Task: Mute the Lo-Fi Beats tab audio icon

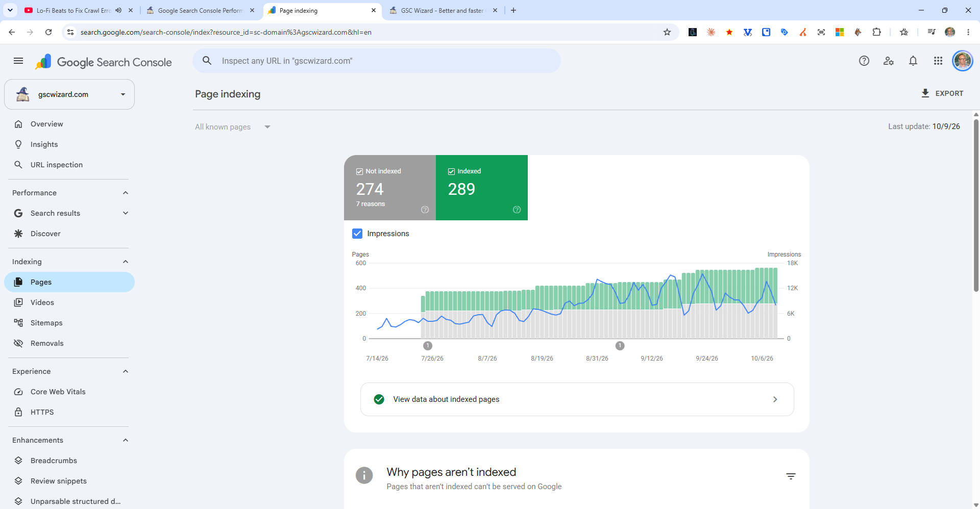Action: (x=118, y=10)
